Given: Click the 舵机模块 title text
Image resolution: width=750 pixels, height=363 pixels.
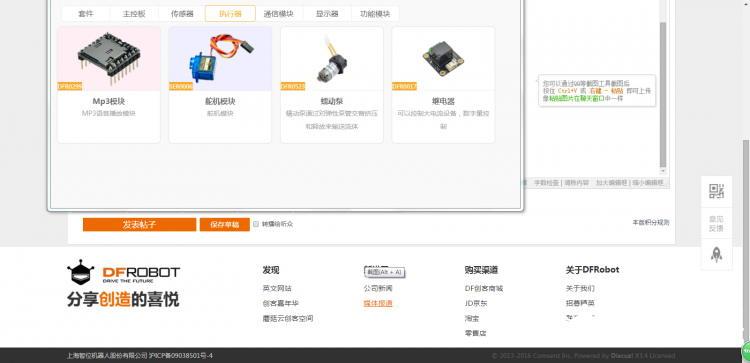Looking at the screenshot, I should click(x=221, y=101).
